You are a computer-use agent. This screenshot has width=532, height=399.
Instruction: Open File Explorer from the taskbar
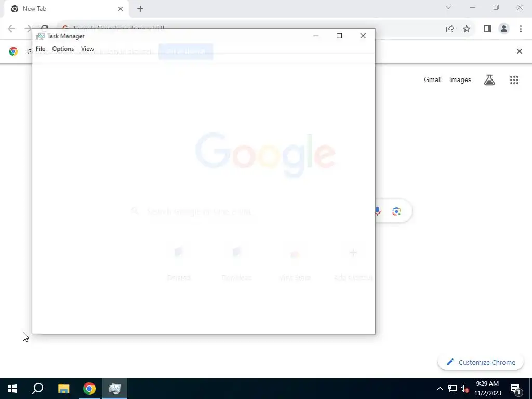[x=63, y=389]
